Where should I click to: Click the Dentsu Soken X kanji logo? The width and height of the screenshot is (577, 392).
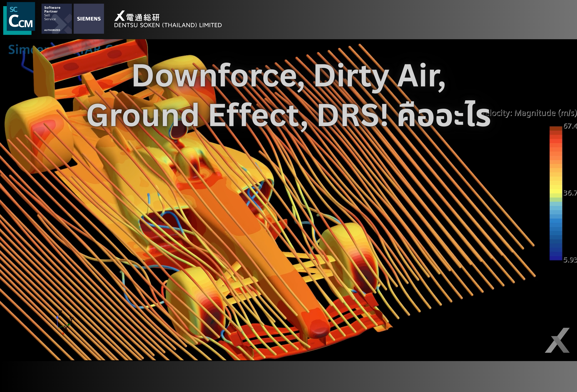tap(137, 16)
